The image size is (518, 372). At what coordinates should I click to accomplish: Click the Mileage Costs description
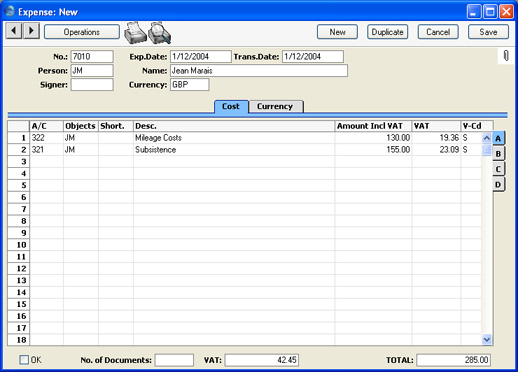tap(234, 138)
